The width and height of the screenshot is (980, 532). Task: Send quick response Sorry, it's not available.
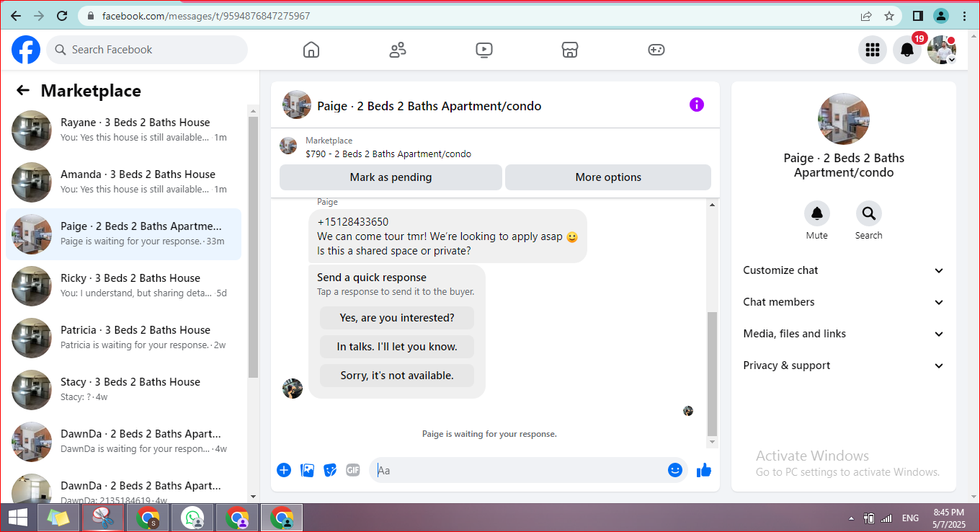tap(397, 376)
